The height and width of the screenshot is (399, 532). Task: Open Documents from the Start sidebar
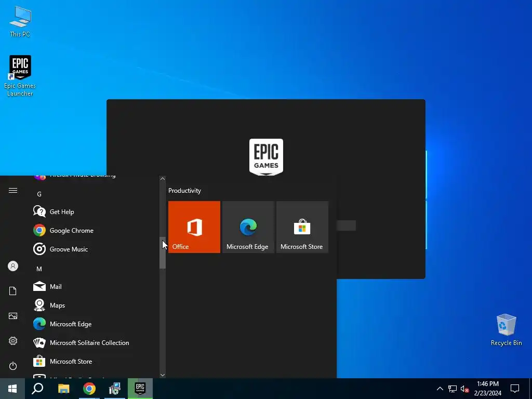pos(13,291)
